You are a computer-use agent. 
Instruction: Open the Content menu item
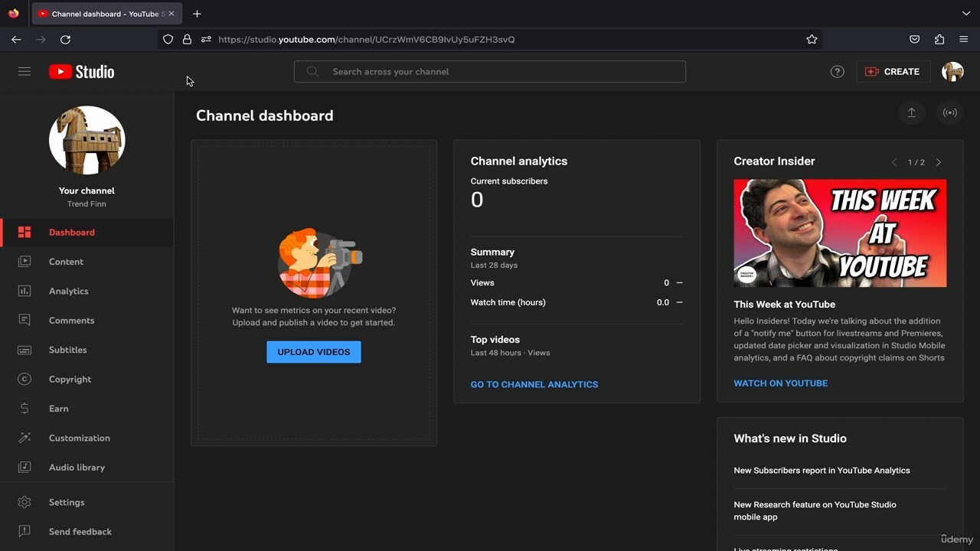(x=87, y=261)
